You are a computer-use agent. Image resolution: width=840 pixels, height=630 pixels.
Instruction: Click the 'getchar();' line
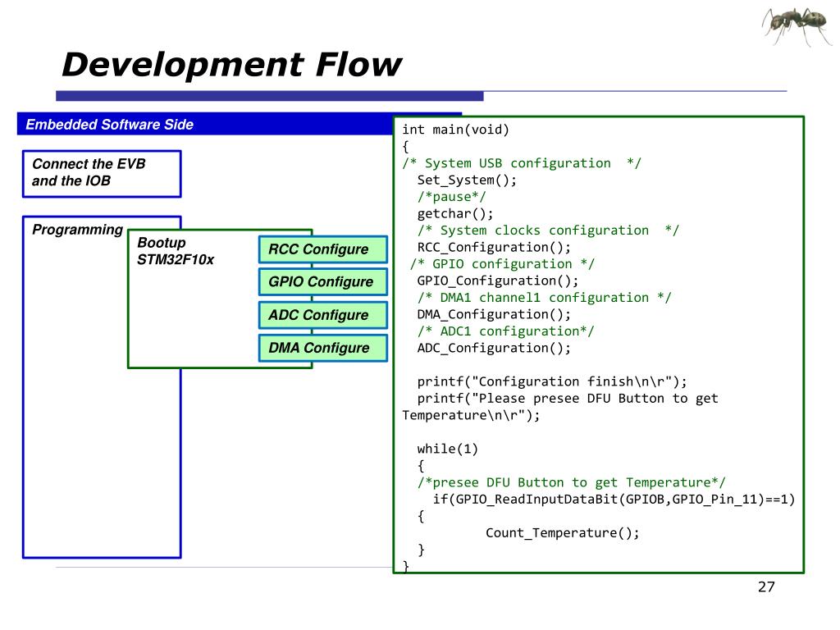(x=455, y=214)
